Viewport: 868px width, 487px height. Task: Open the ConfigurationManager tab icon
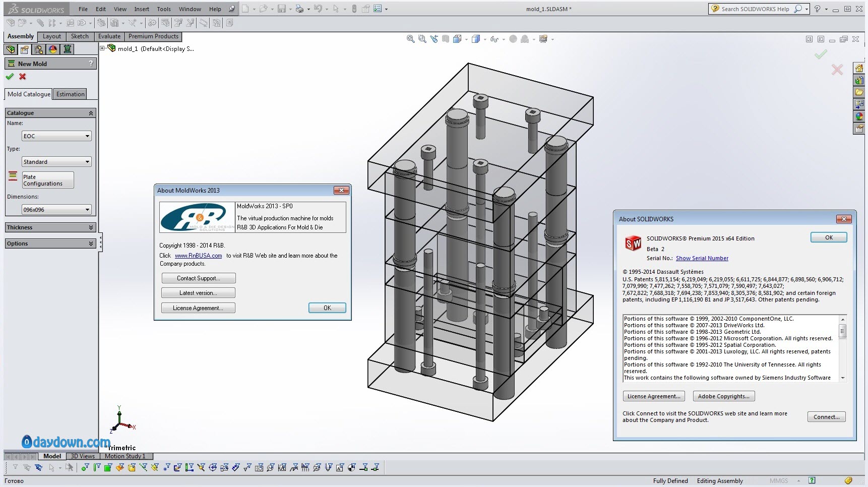[39, 49]
